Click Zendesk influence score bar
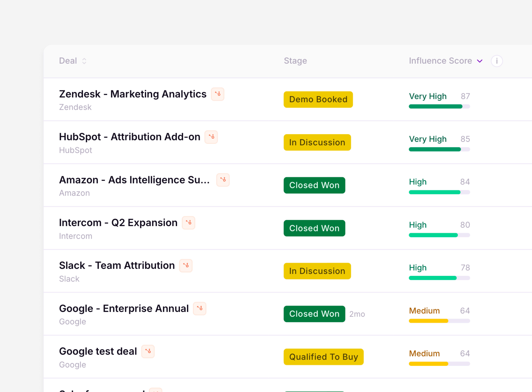 click(439, 107)
